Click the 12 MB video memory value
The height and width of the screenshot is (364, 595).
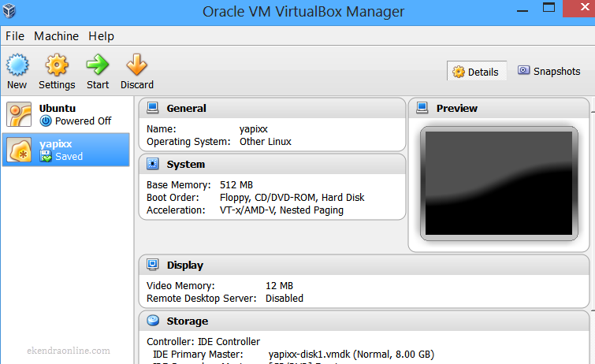pos(279,286)
